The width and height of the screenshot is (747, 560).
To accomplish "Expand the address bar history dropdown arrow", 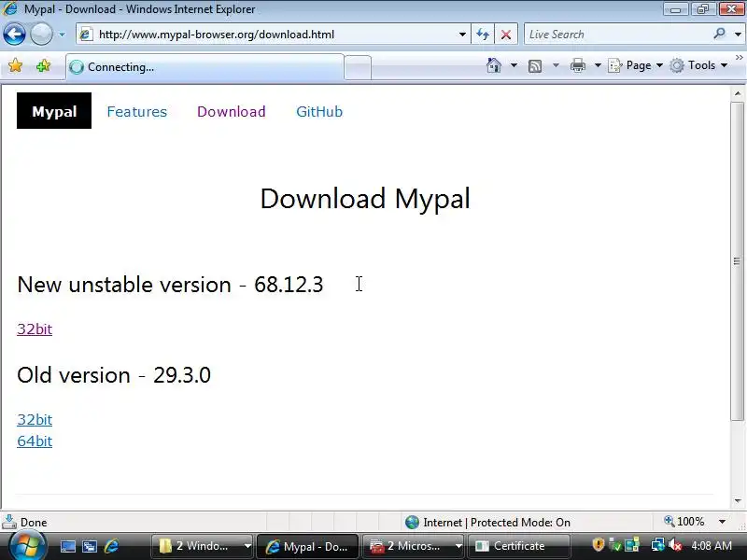I will click(x=462, y=35).
